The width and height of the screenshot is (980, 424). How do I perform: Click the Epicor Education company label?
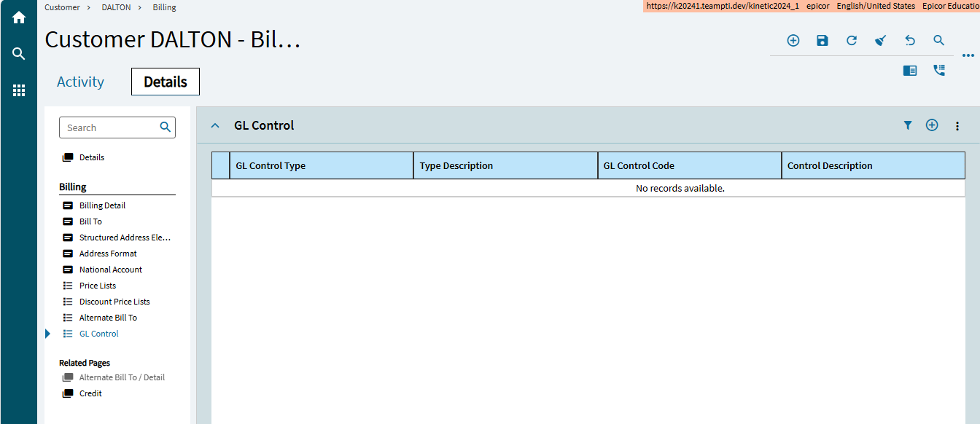pyautogui.click(x=951, y=6)
